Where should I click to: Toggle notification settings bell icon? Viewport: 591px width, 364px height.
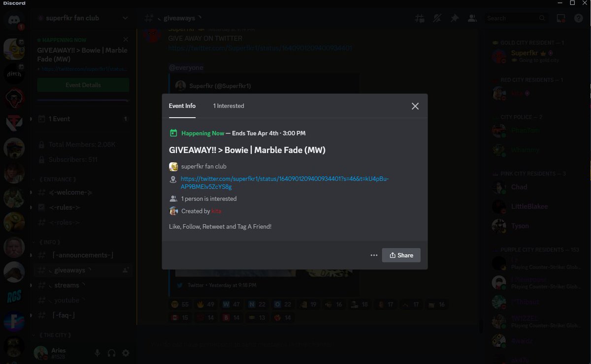coord(437,18)
